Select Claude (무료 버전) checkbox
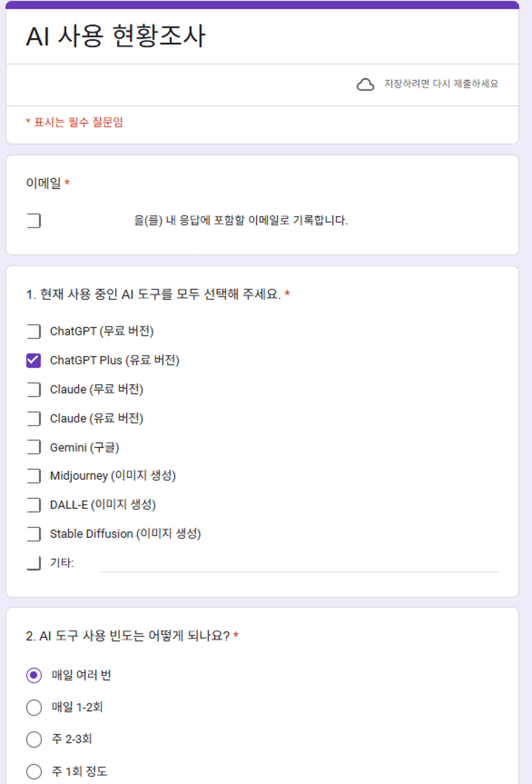The image size is (532, 784). click(33, 390)
